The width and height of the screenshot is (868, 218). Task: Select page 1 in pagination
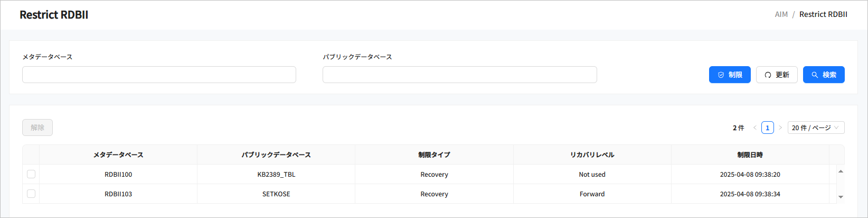pos(768,128)
